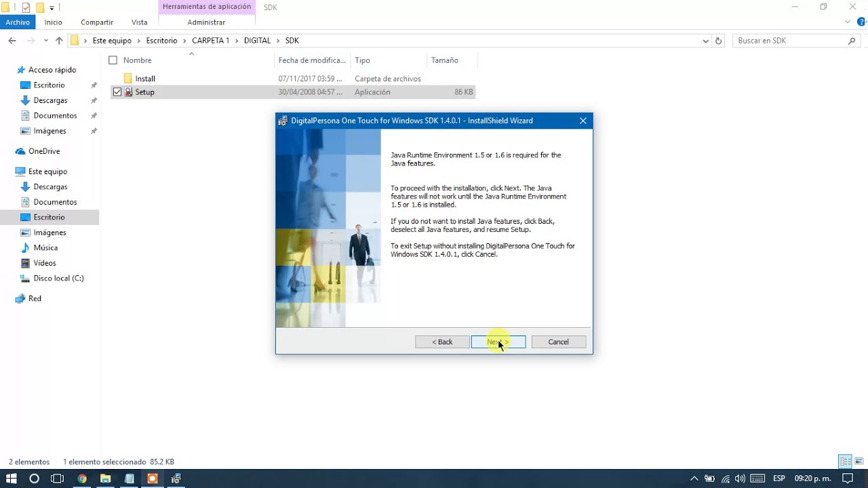Switch to details view layout icon

tap(845, 462)
